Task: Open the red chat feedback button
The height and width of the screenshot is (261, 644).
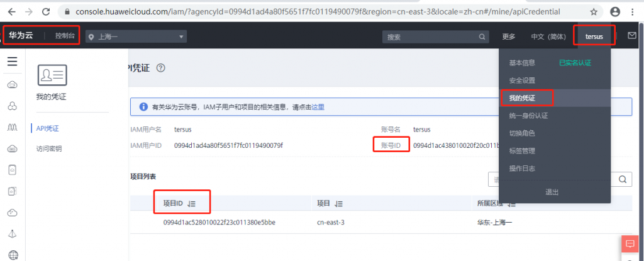Action: tap(630, 244)
